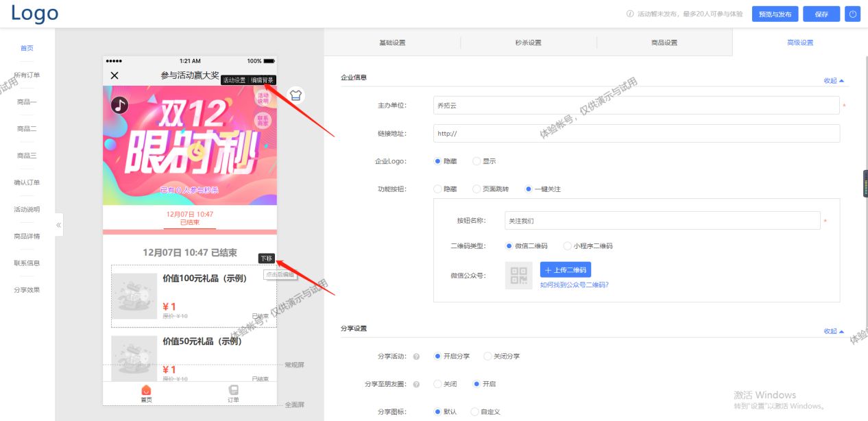Click the 上传二维码 upload button
868x421 pixels.
(565, 269)
